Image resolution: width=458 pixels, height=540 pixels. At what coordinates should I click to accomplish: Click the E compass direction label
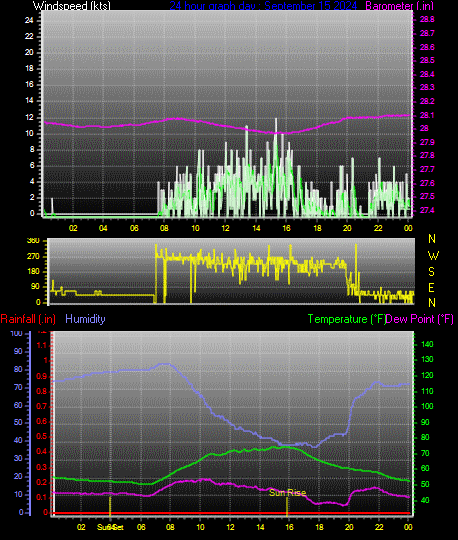(x=431, y=288)
